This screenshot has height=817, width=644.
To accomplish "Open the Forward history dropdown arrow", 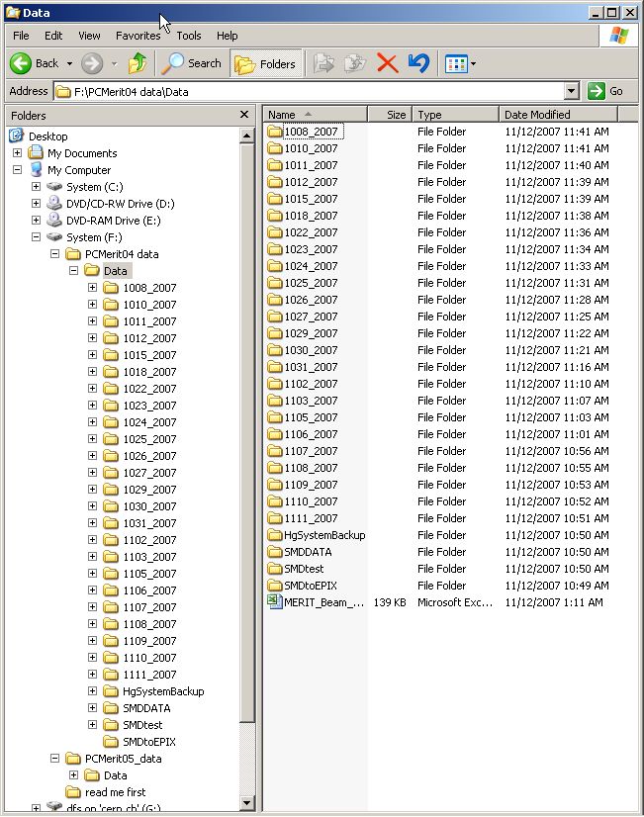I will click(114, 64).
